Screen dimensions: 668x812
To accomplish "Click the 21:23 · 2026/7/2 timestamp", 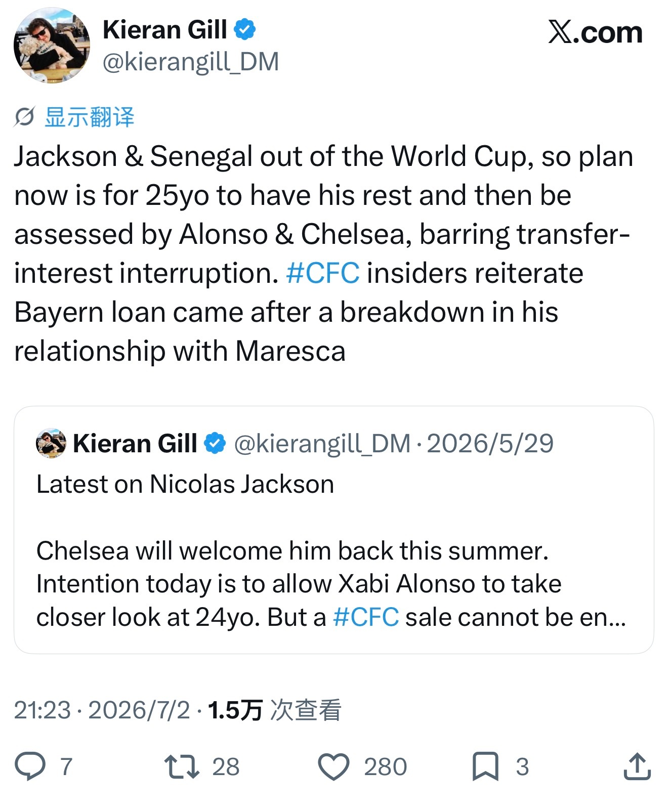I will pos(102,710).
